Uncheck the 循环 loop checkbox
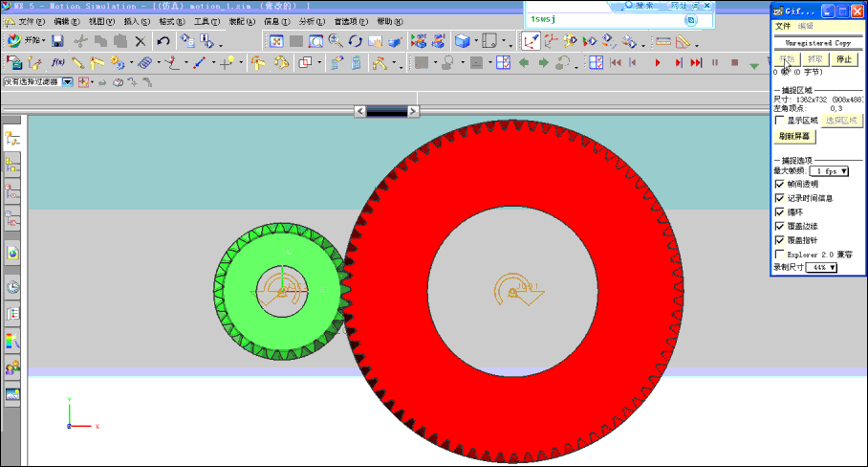The image size is (868, 467). tap(779, 212)
